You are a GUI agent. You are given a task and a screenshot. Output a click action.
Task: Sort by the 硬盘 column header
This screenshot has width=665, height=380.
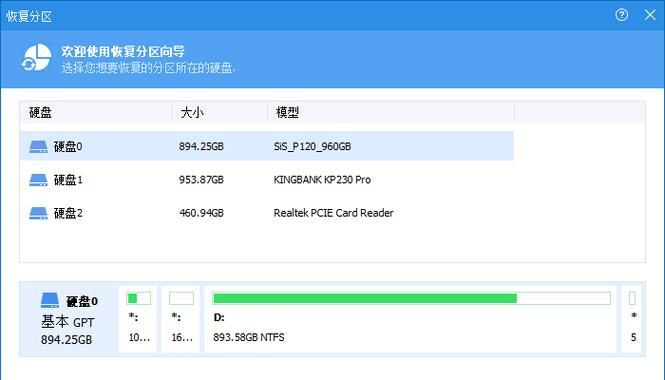pos(96,113)
